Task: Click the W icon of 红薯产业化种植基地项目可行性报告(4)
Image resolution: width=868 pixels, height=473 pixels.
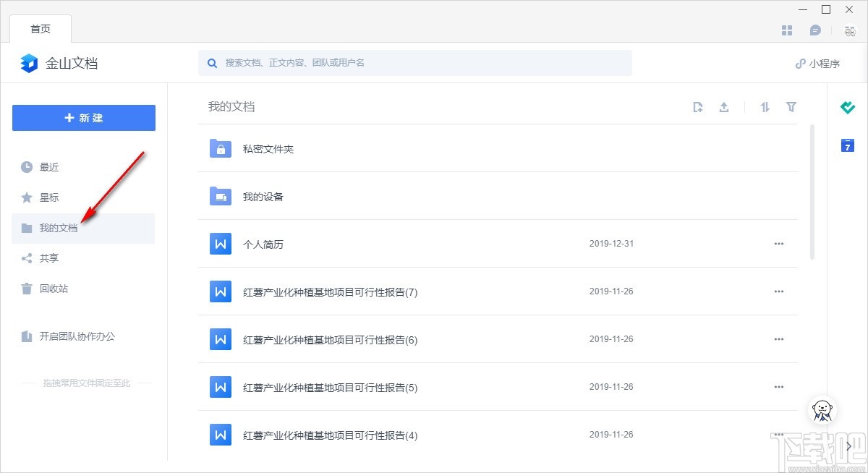Action: [220, 435]
